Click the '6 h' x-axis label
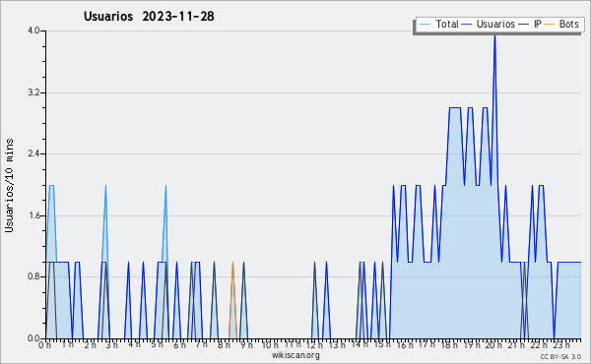 tap(179, 345)
